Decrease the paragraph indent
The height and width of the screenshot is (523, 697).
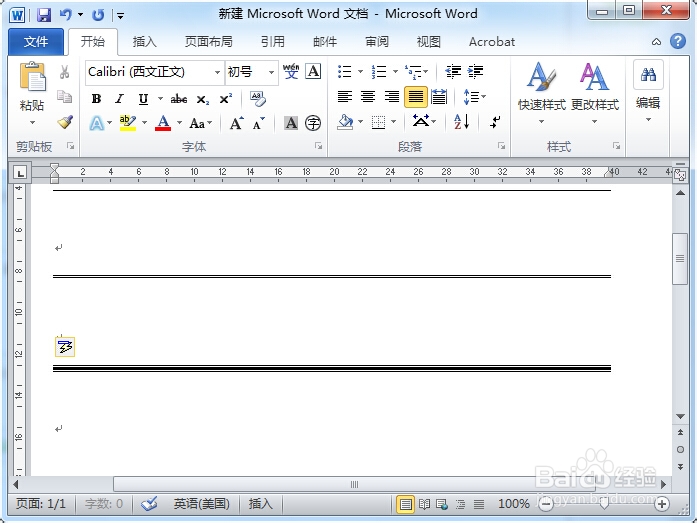(x=453, y=71)
